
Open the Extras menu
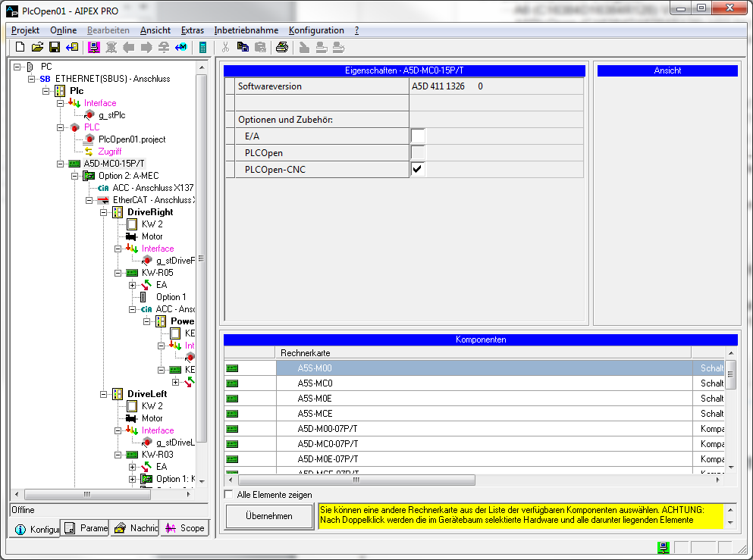(x=192, y=30)
